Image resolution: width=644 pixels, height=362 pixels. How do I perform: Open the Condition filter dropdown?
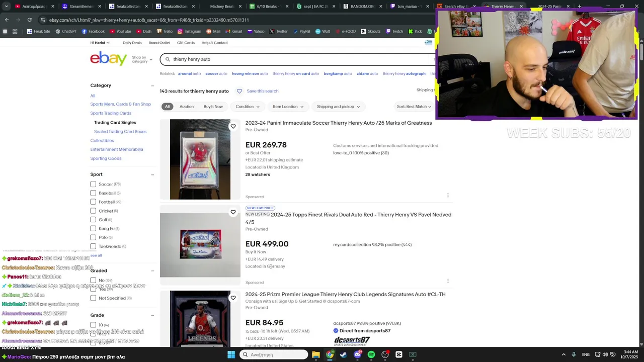pyautogui.click(x=248, y=107)
